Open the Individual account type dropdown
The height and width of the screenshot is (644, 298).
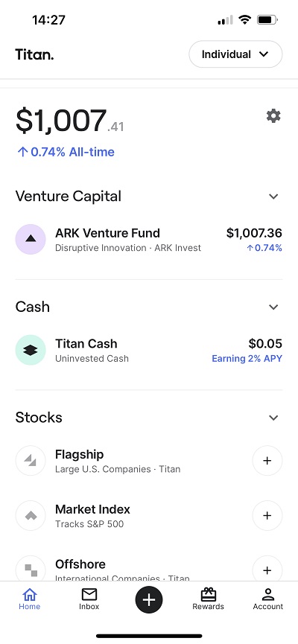click(235, 54)
